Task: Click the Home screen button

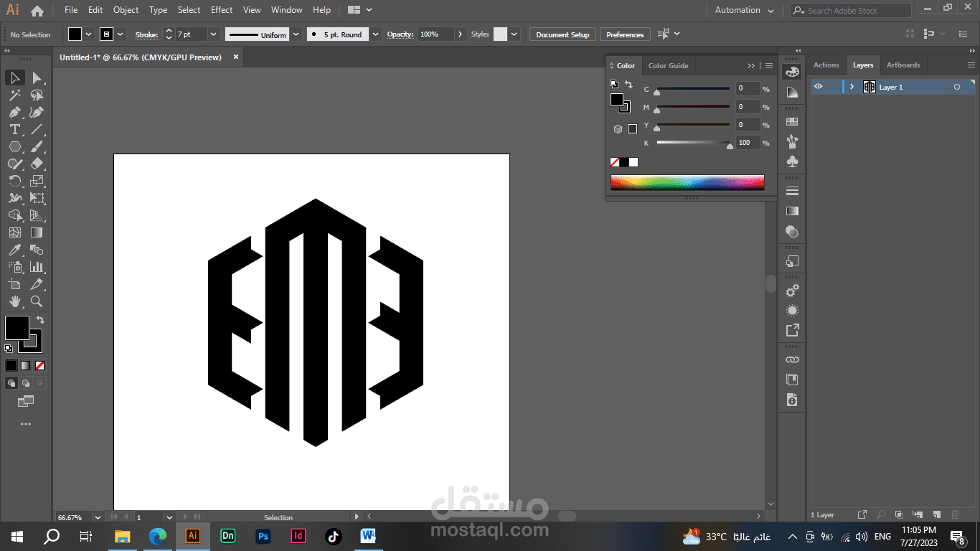Action: pyautogui.click(x=37, y=11)
